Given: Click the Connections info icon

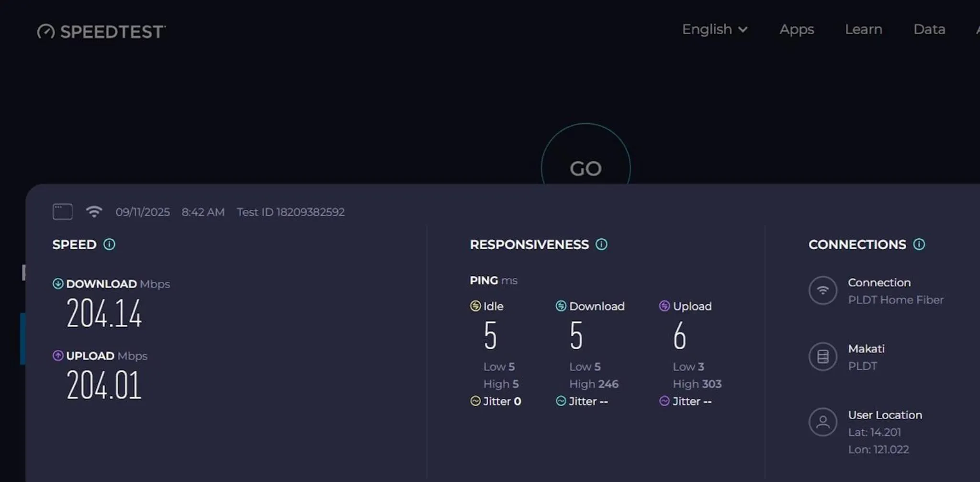Looking at the screenshot, I should [920, 244].
